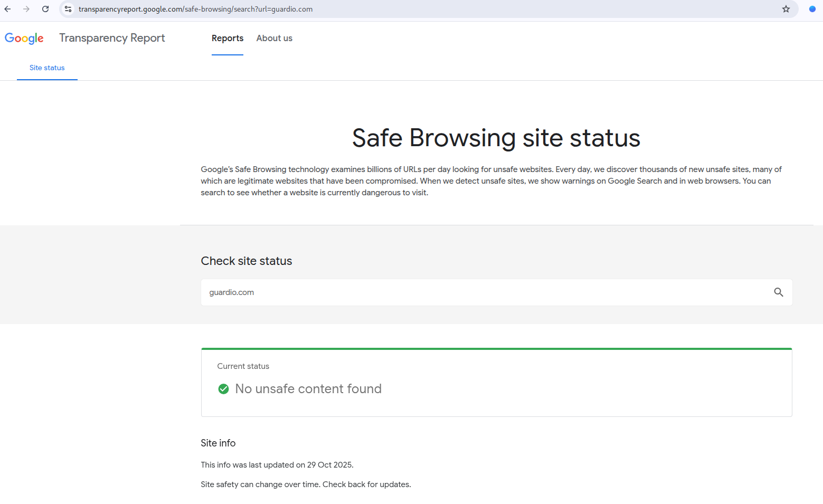Image resolution: width=823 pixels, height=504 pixels.
Task: Click the Current status label
Action: pyautogui.click(x=243, y=366)
